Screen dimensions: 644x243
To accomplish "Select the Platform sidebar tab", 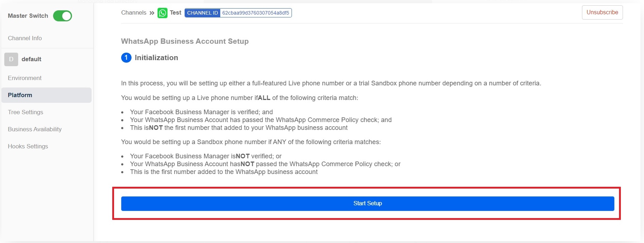I will [x=20, y=95].
